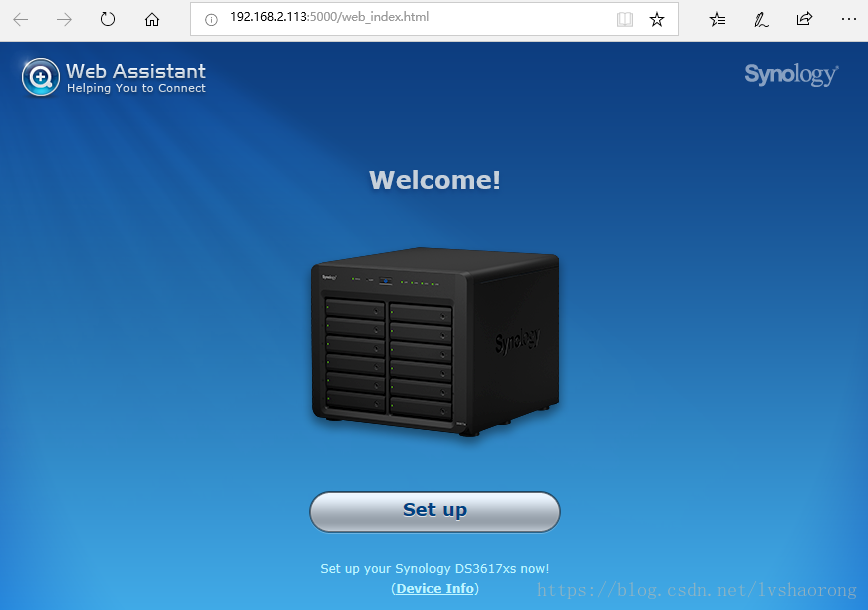Click the Web Assistant magnifier logo
Image resolution: width=868 pixels, height=610 pixels.
40,77
